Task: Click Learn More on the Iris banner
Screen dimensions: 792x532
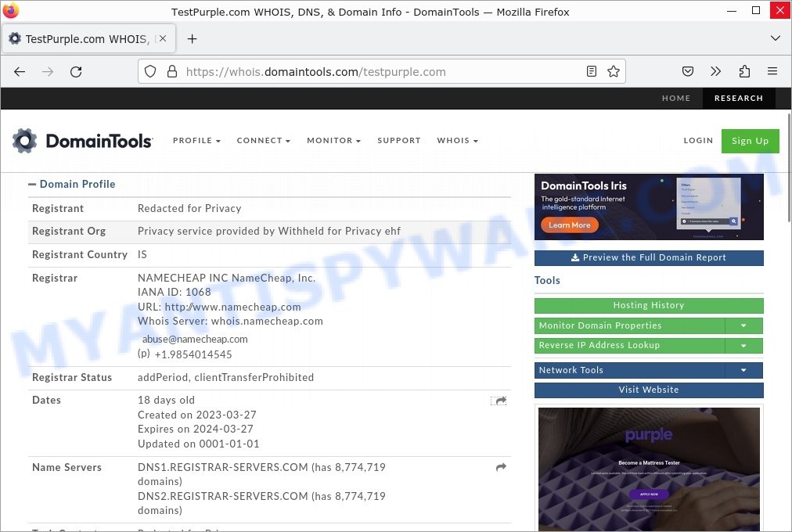Action: point(569,225)
